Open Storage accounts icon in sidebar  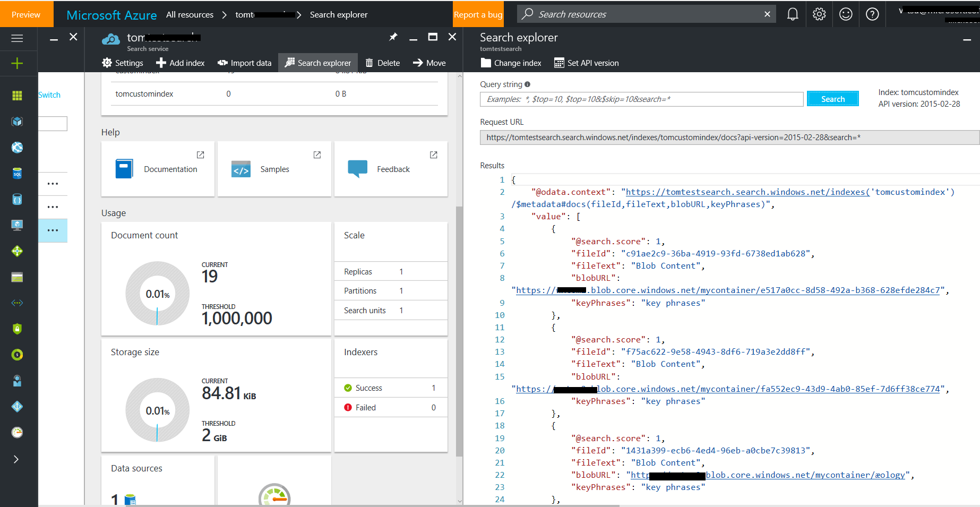pos(17,277)
